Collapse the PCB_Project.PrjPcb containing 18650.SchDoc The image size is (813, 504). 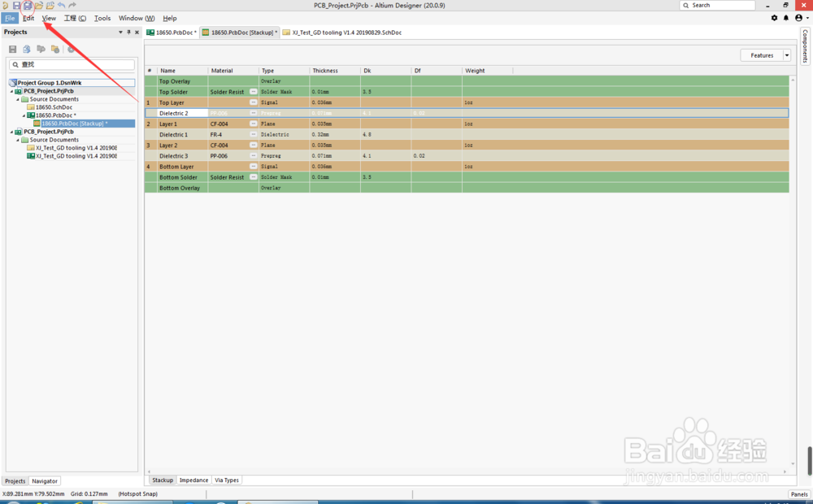(11, 91)
